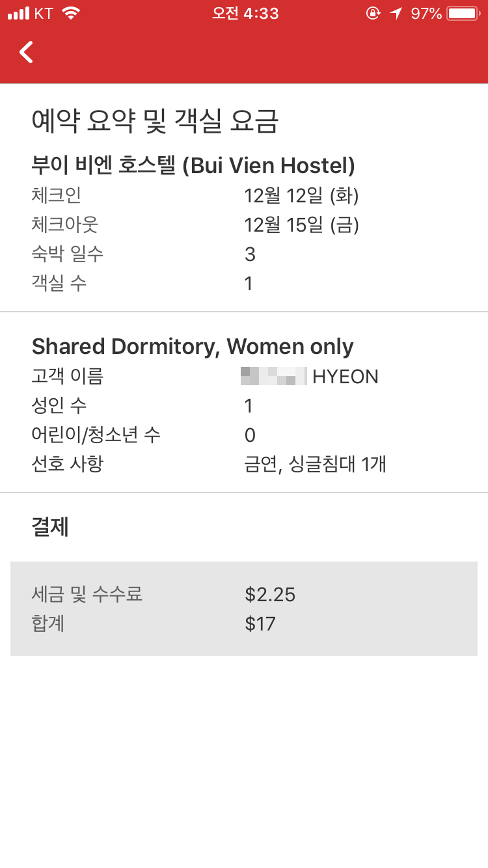Tap the Shared Dormitory, Women only title
Image resolution: width=488 pixels, height=868 pixels.
click(193, 346)
